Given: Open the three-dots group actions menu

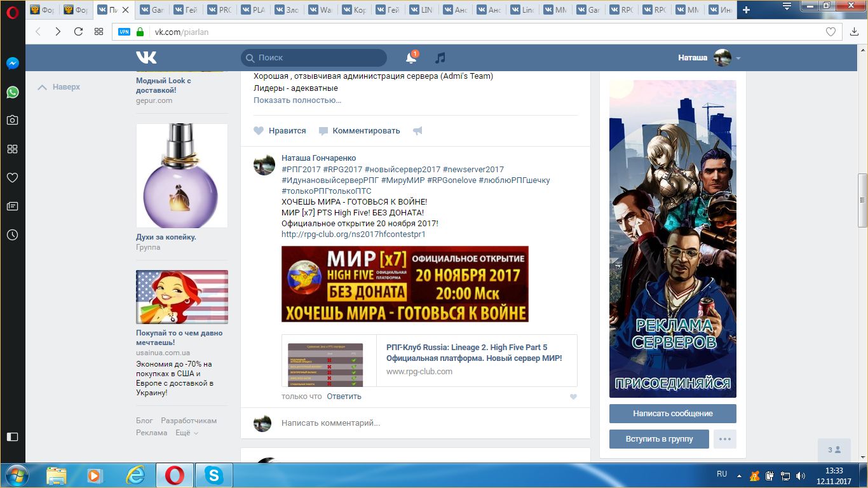Looking at the screenshot, I should (x=724, y=439).
